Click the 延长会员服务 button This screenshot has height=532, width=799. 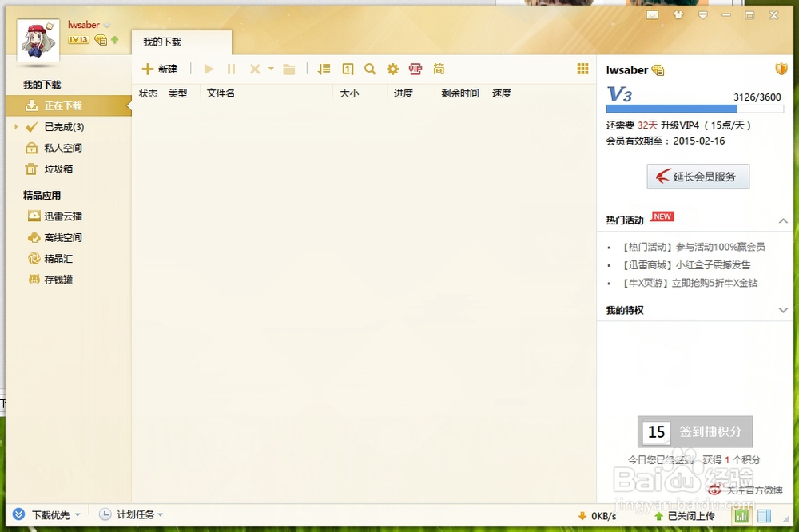click(698, 177)
